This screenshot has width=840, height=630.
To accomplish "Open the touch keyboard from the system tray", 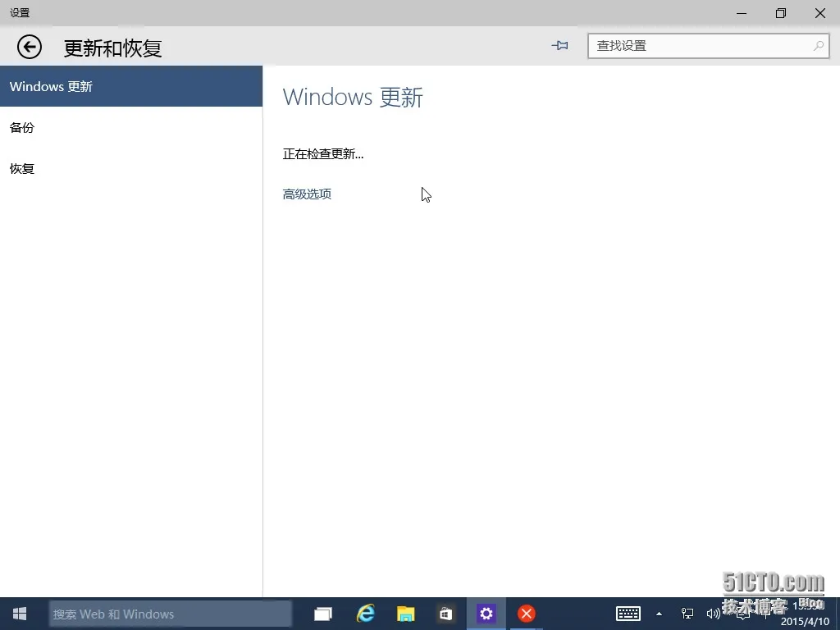I will pos(628,614).
